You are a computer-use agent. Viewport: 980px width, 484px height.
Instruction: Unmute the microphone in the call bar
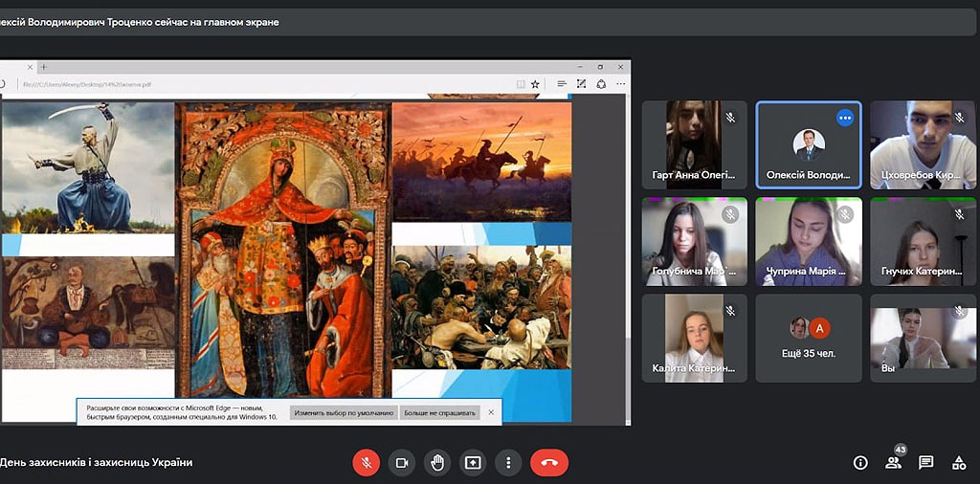coord(366,463)
